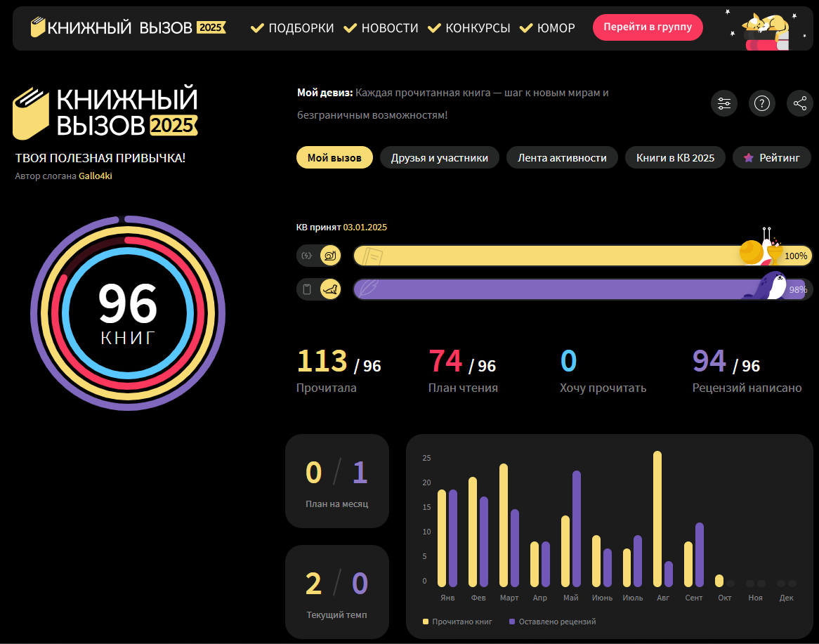Click the yellow 100% reading progress bar
The height and width of the screenshot is (644, 819).
click(x=582, y=256)
